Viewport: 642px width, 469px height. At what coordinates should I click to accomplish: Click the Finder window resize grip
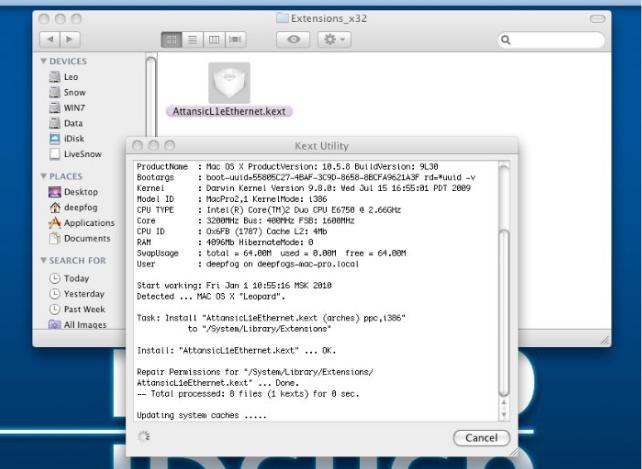(x=604, y=340)
